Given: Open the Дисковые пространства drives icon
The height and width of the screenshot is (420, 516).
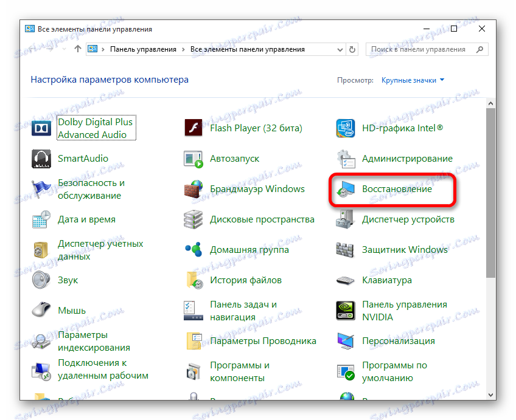Looking at the screenshot, I should click(193, 219).
